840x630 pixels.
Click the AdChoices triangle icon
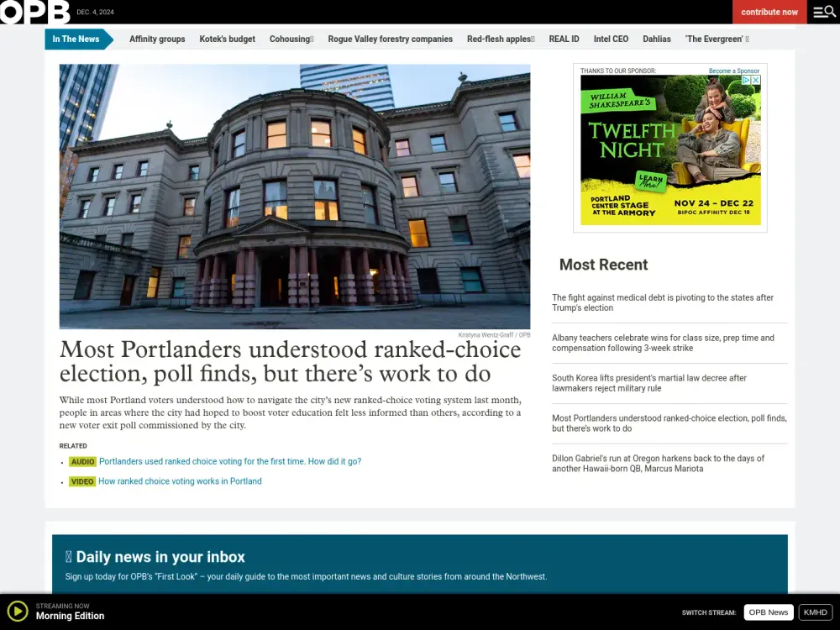click(x=745, y=81)
